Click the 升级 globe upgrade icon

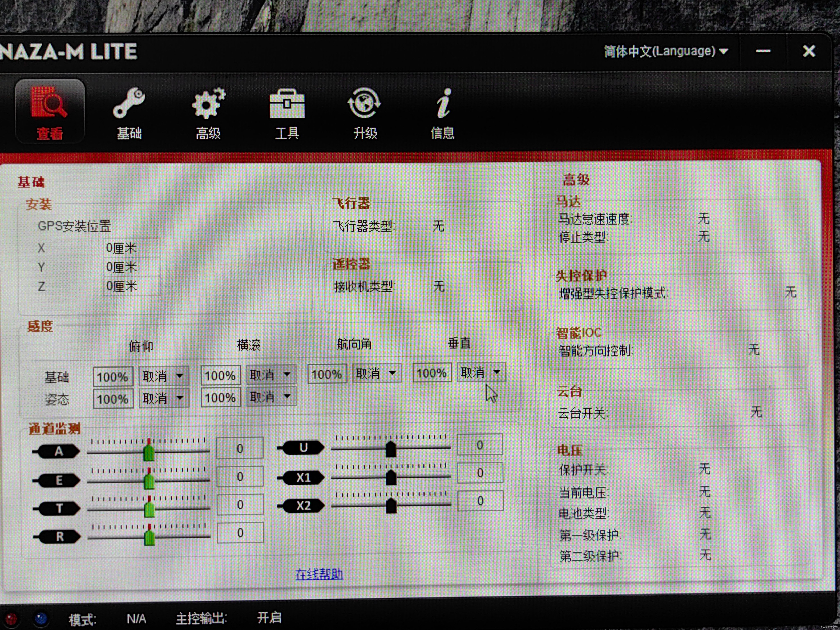pyautogui.click(x=365, y=103)
